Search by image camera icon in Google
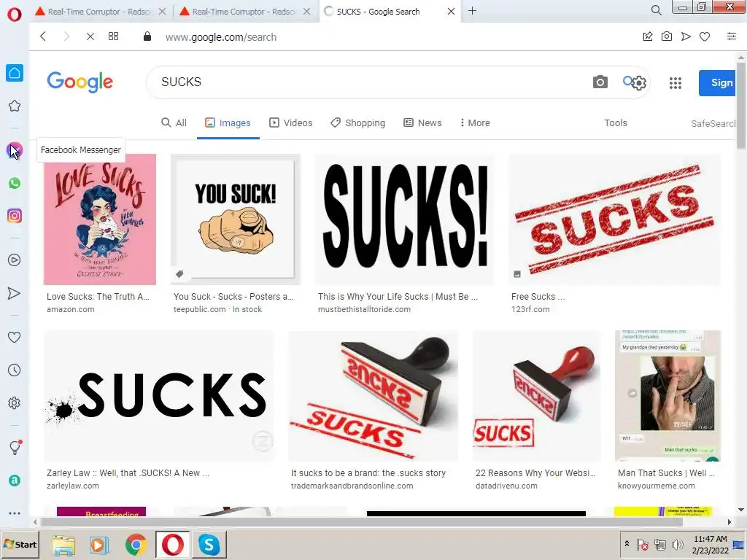Image resolution: width=747 pixels, height=560 pixels. coord(600,82)
